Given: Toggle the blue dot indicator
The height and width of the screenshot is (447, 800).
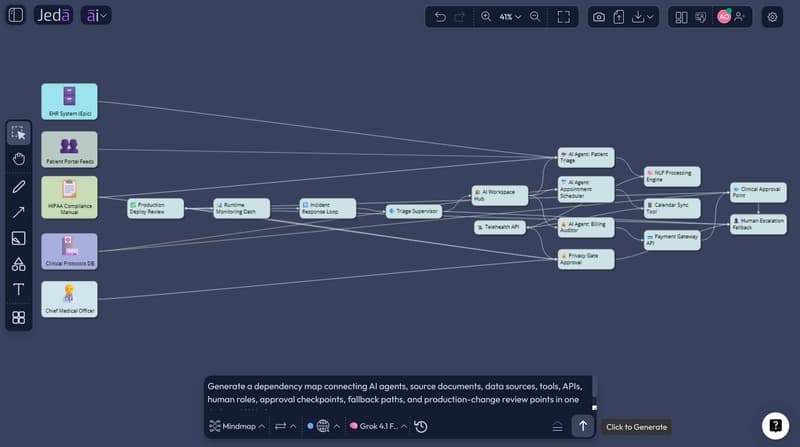Looking at the screenshot, I should pyautogui.click(x=310, y=426).
